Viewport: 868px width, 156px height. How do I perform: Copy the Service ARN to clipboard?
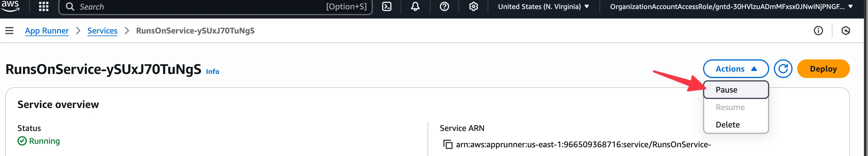pyautogui.click(x=448, y=144)
